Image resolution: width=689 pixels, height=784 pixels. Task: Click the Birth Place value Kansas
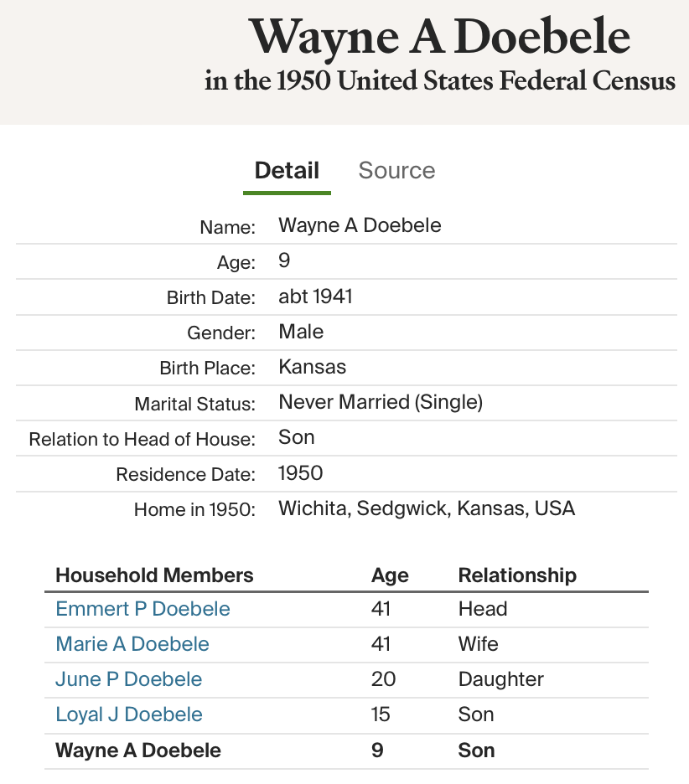click(x=312, y=367)
